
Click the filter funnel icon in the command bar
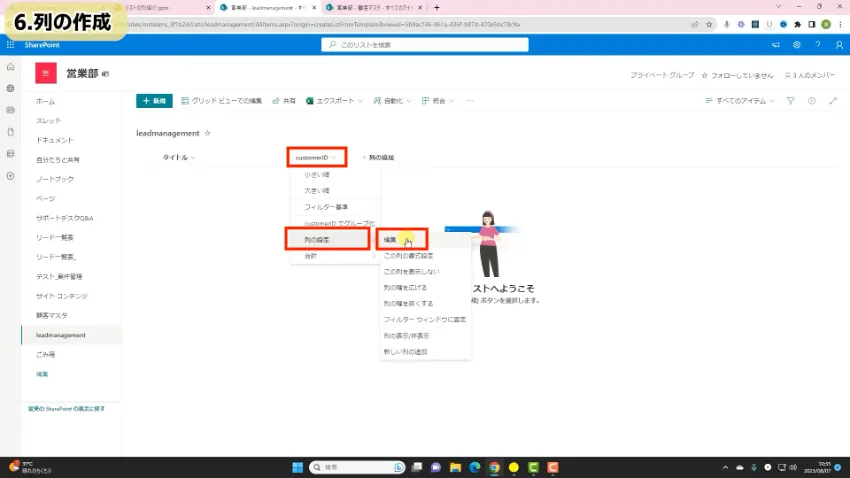coord(790,101)
